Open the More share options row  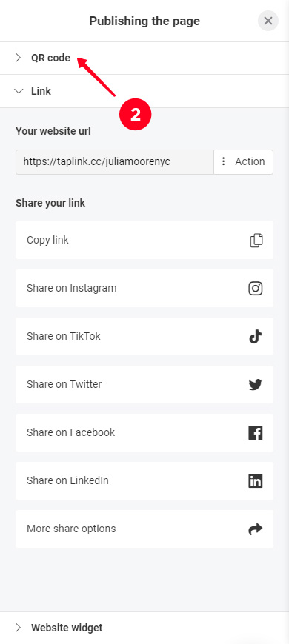click(x=144, y=529)
